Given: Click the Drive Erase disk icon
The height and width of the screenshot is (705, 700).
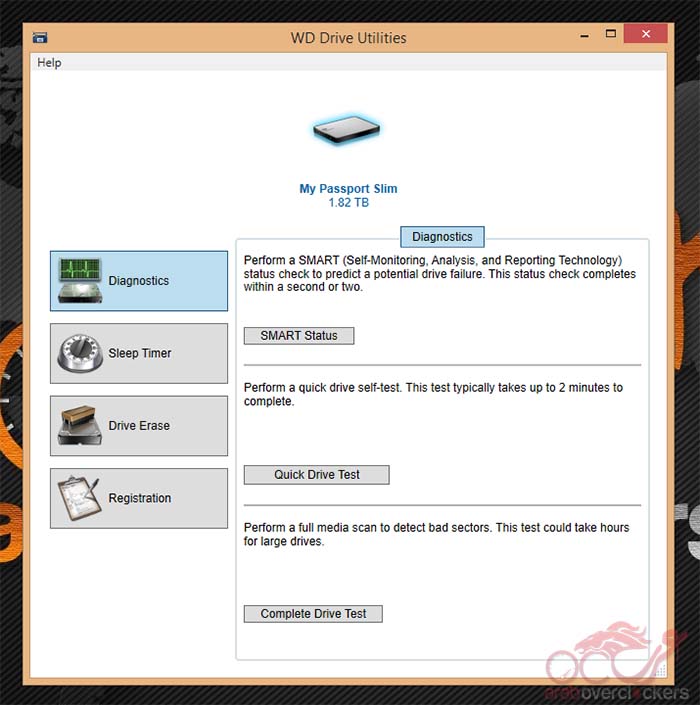Looking at the screenshot, I should (x=80, y=426).
